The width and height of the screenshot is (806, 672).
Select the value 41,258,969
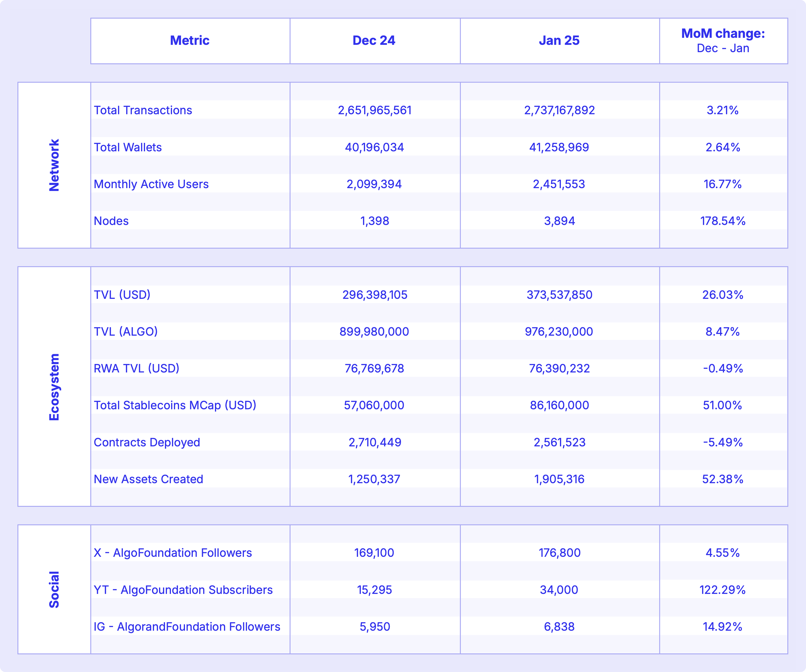559,147
